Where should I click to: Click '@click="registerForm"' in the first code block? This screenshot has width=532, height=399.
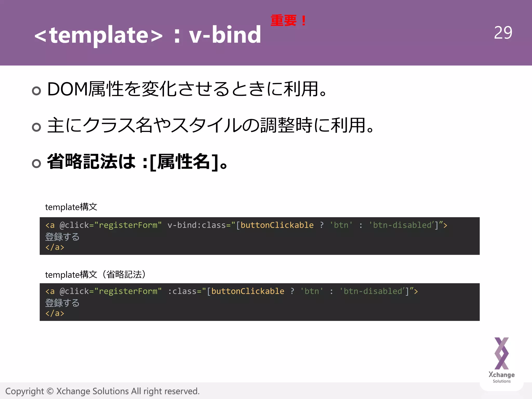[x=111, y=225]
